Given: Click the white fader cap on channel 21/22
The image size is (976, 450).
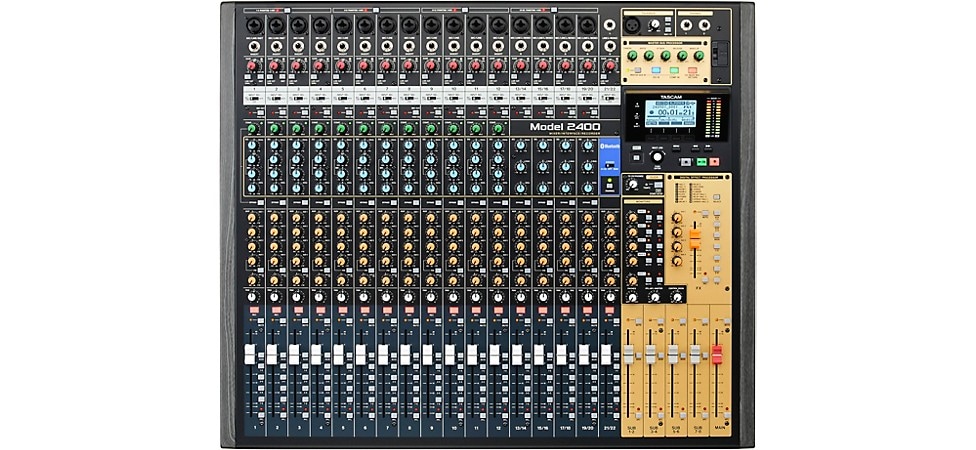Looking at the screenshot, I should [606, 355].
